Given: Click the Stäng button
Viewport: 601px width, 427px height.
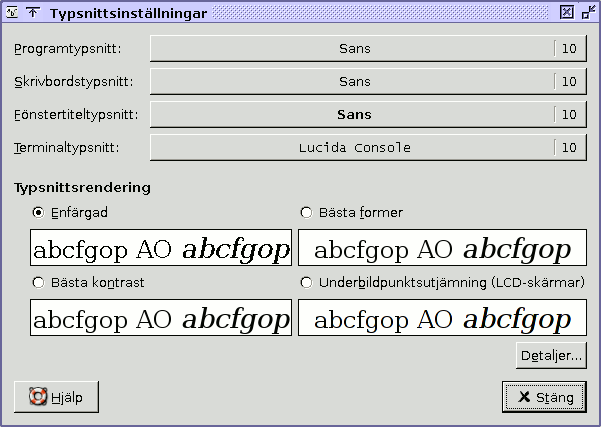Looking at the screenshot, I should (x=544, y=397).
